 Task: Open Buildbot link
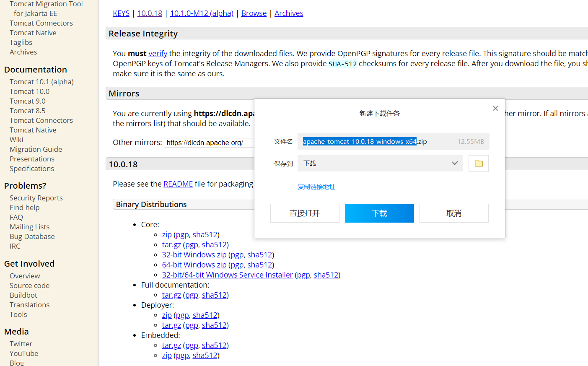[23, 295]
